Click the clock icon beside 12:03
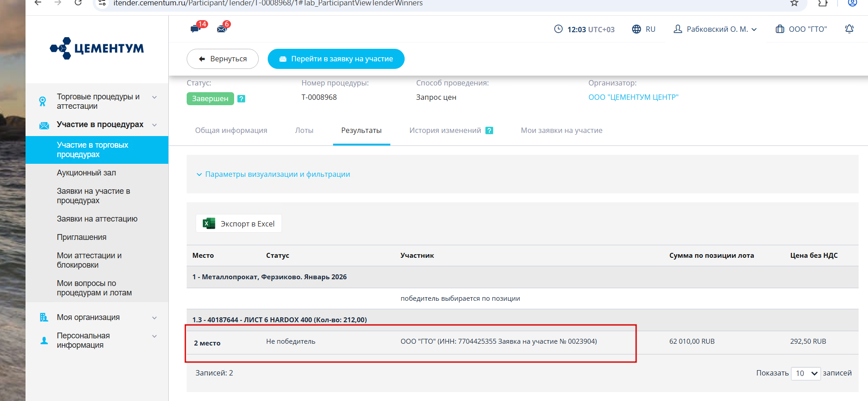Viewport: 868px width, 401px height. pyautogui.click(x=558, y=29)
